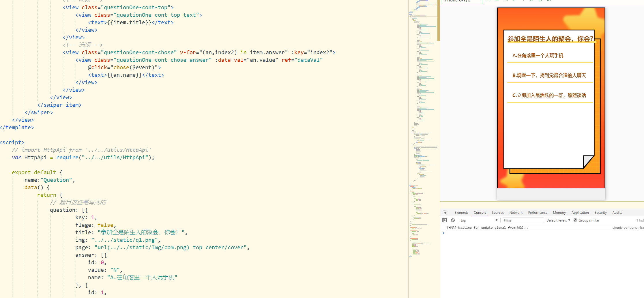Open the iPhone 6/7/8 device selector
Screen dimensions: 644x298
(462, 1)
